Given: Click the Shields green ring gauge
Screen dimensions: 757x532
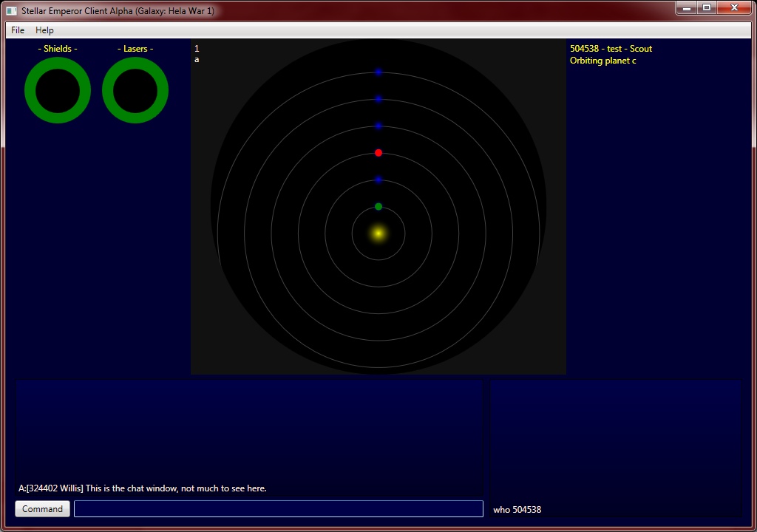Looking at the screenshot, I should tap(58, 90).
